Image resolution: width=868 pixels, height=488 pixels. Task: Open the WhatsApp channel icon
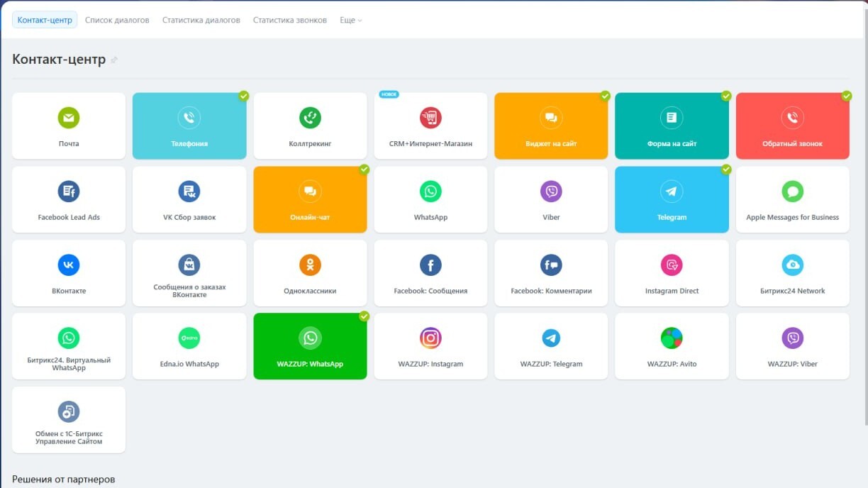(x=430, y=192)
